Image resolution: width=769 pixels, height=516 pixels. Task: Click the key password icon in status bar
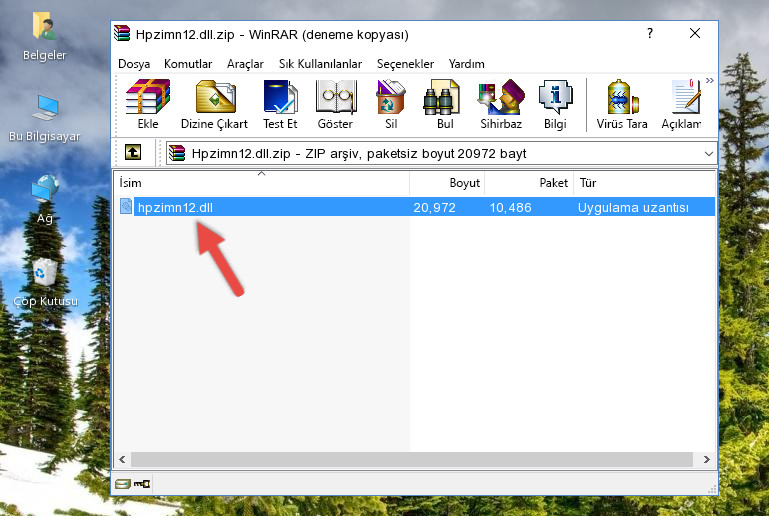[142, 484]
